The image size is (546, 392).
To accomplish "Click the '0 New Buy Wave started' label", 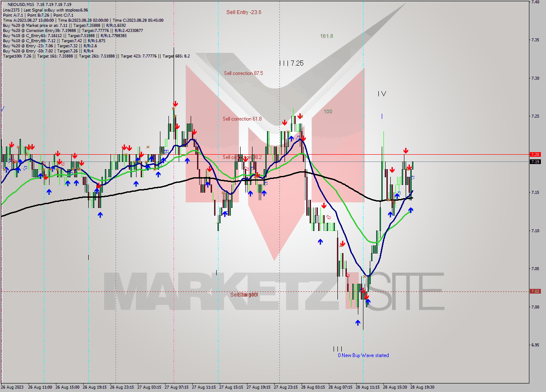I will pyautogui.click(x=363, y=355).
